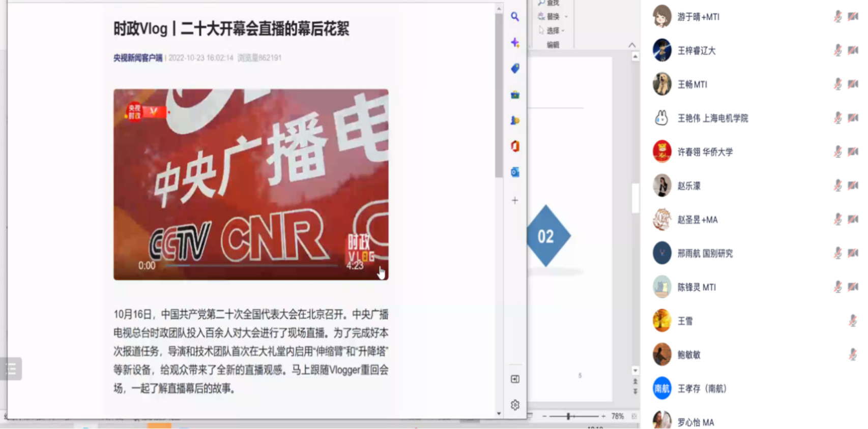
Task: Toggle microphone for 游于晴 +MTI
Action: click(x=837, y=17)
